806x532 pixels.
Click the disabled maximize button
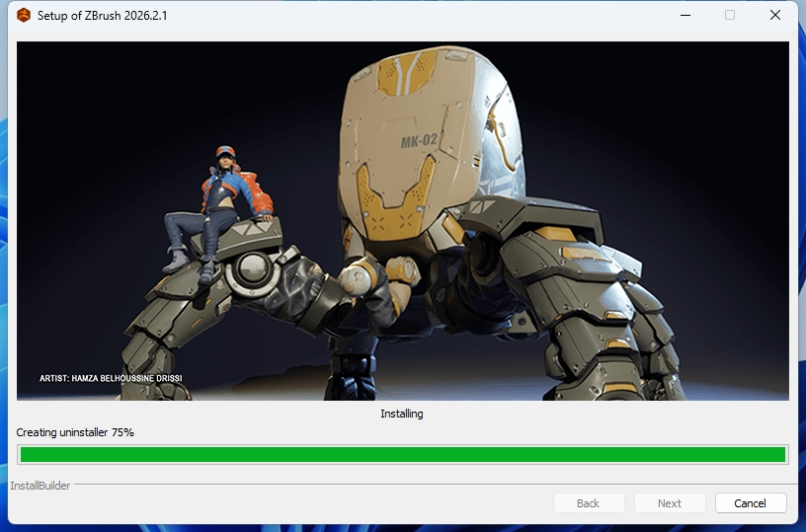point(730,15)
